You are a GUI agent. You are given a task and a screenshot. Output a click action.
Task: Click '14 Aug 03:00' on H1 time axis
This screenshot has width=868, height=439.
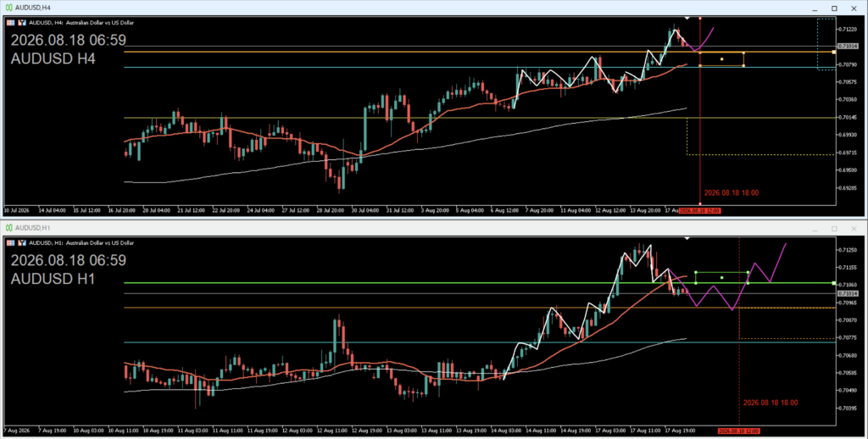(505, 431)
